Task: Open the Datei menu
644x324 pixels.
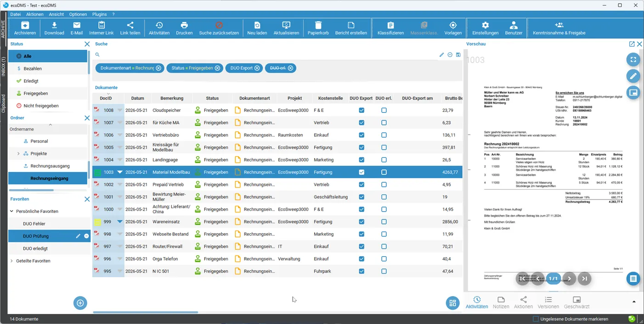Action: [16, 14]
